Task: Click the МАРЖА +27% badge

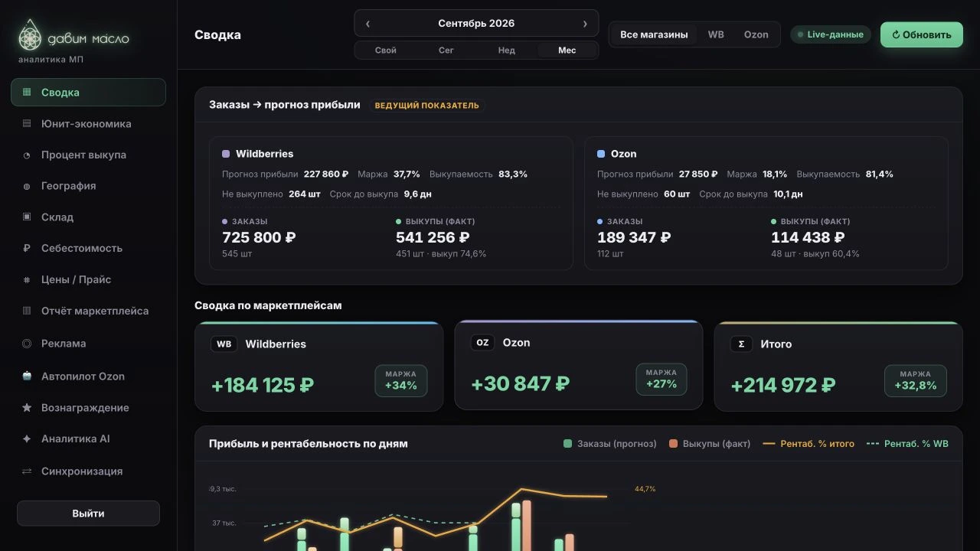Action: click(661, 380)
